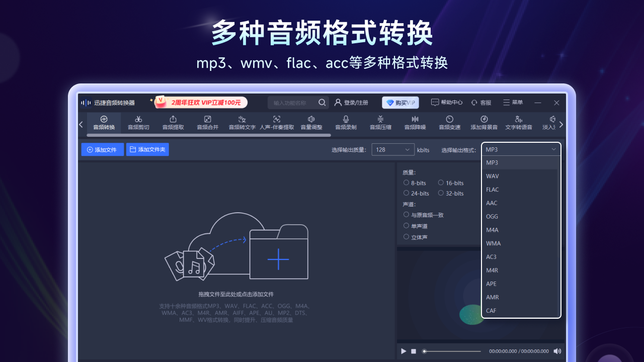This screenshot has height=362, width=644.
Task: Click the playback progress slider
Action: [x=452, y=351]
